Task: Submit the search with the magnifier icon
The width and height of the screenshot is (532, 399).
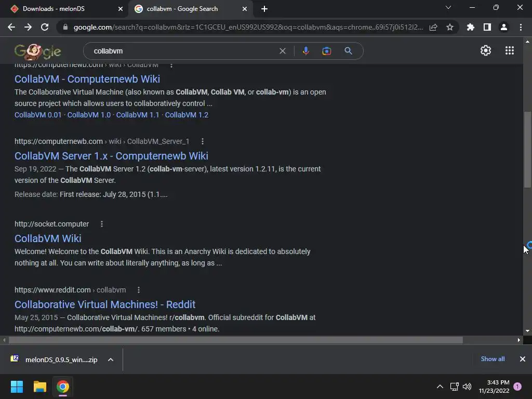Action: pyautogui.click(x=348, y=51)
